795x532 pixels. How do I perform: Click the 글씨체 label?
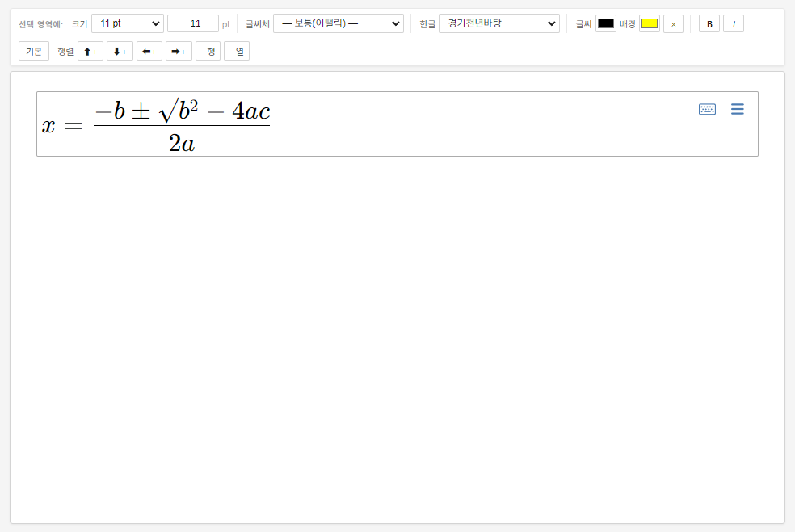pyautogui.click(x=258, y=24)
